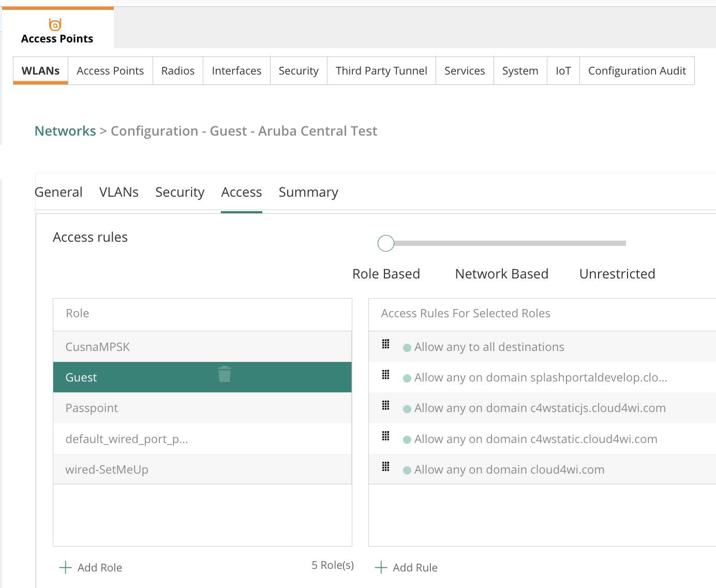Click drag handle for c4wstaticjs.cloud4wi.com rule
The image size is (716, 588).
pos(385,405)
